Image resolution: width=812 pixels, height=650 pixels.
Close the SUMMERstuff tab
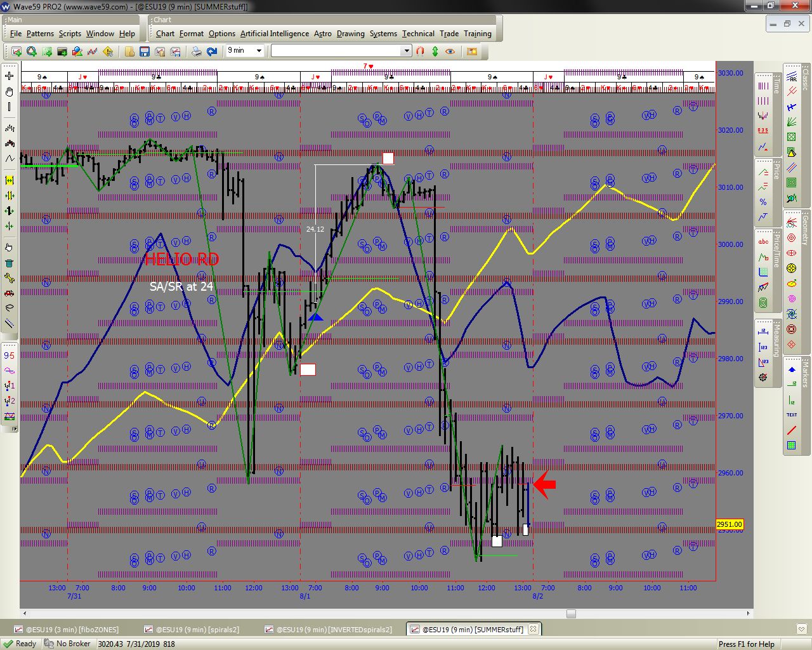pos(533,629)
